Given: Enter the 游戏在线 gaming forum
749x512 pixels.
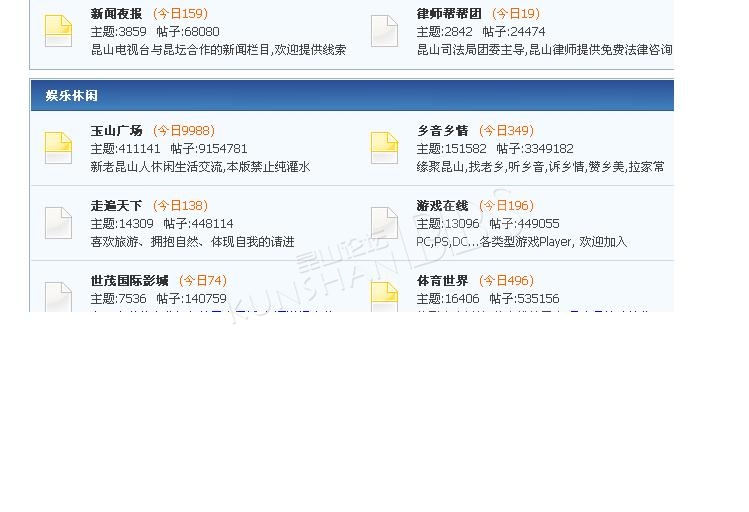Looking at the screenshot, I should click(442, 206).
